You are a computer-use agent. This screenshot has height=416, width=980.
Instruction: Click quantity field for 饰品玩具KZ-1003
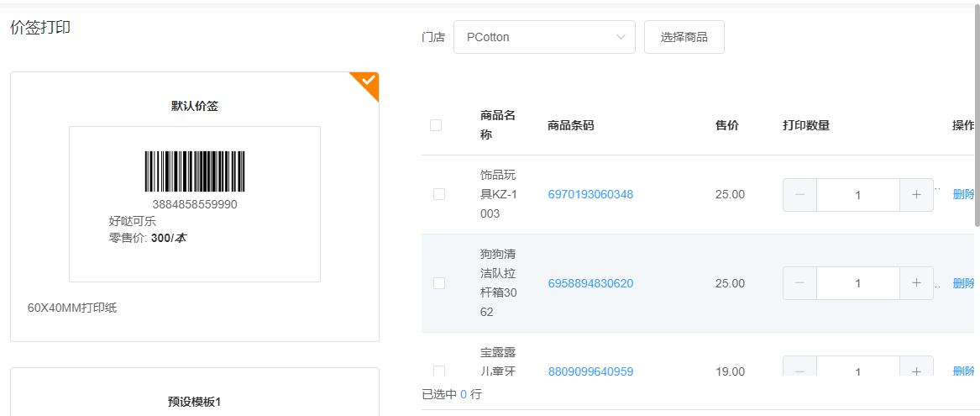858,194
